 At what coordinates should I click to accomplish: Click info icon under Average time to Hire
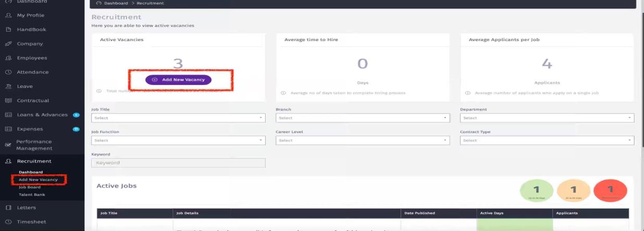[283, 93]
